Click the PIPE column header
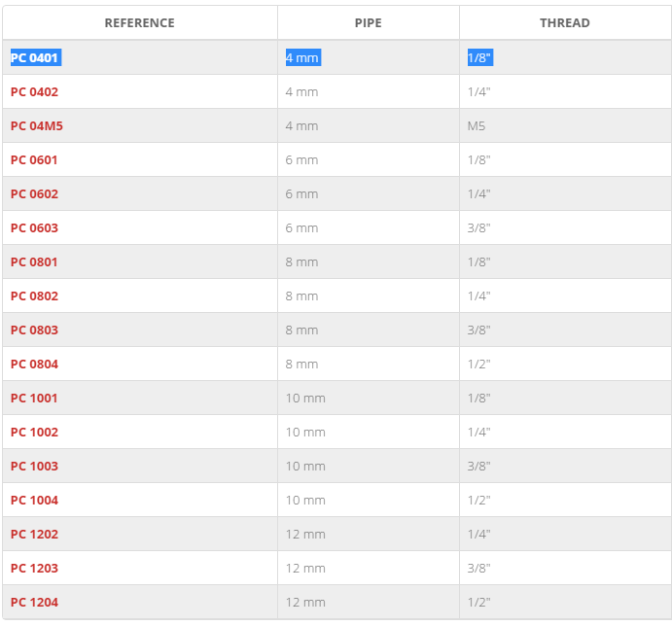 tap(369, 22)
